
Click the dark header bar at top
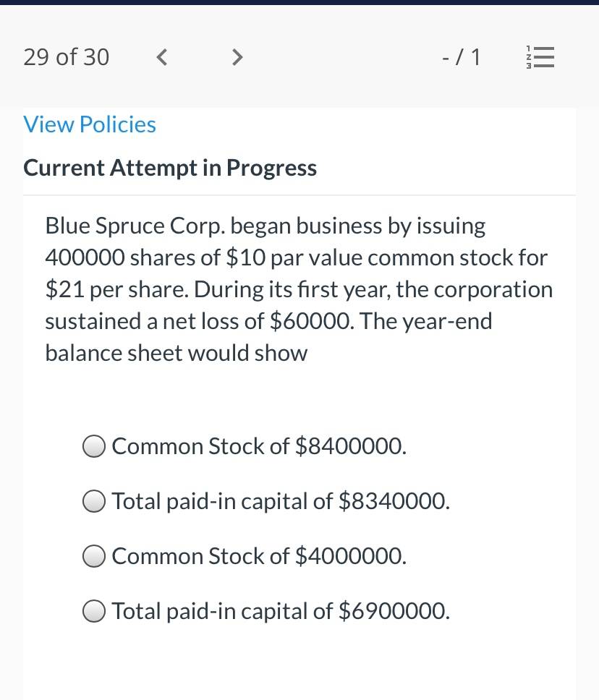point(299,2)
